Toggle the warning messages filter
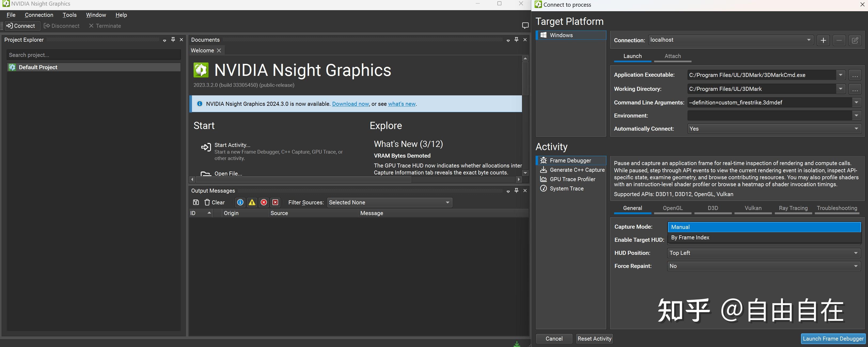The image size is (868, 347). click(252, 202)
